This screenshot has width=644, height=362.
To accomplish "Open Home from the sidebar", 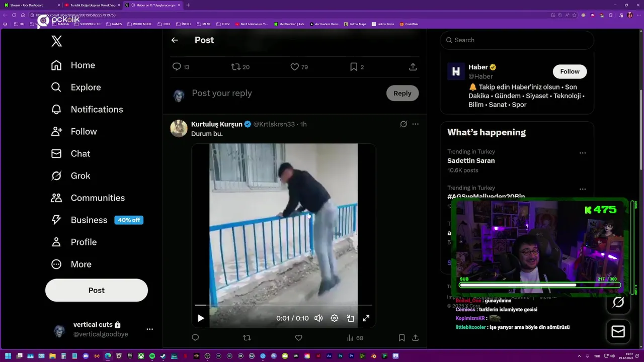I will coord(73,65).
